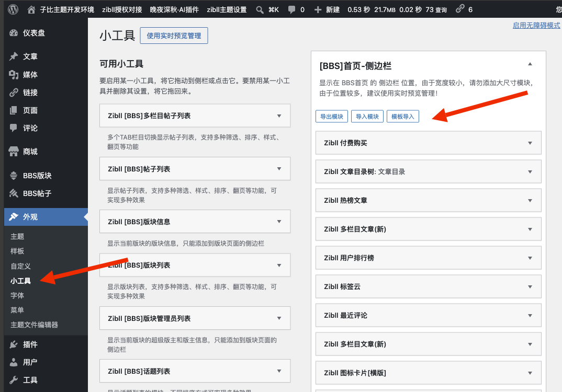
Task: Expand Zibll 付费购买 widget arrow
Action: point(530,143)
